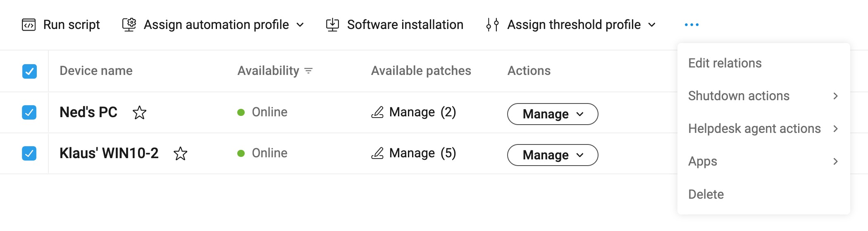Open Manage (2) patches for Ned's PC

coord(413,112)
